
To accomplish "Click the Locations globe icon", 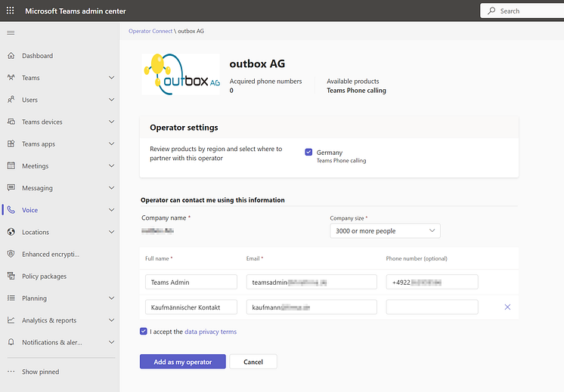I will [11, 232].
